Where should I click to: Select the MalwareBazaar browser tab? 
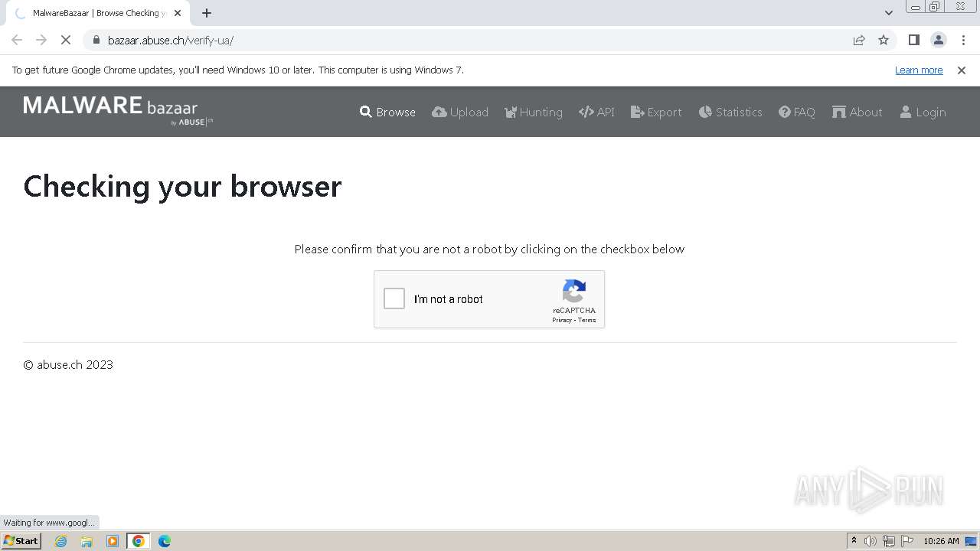[97, 13]
